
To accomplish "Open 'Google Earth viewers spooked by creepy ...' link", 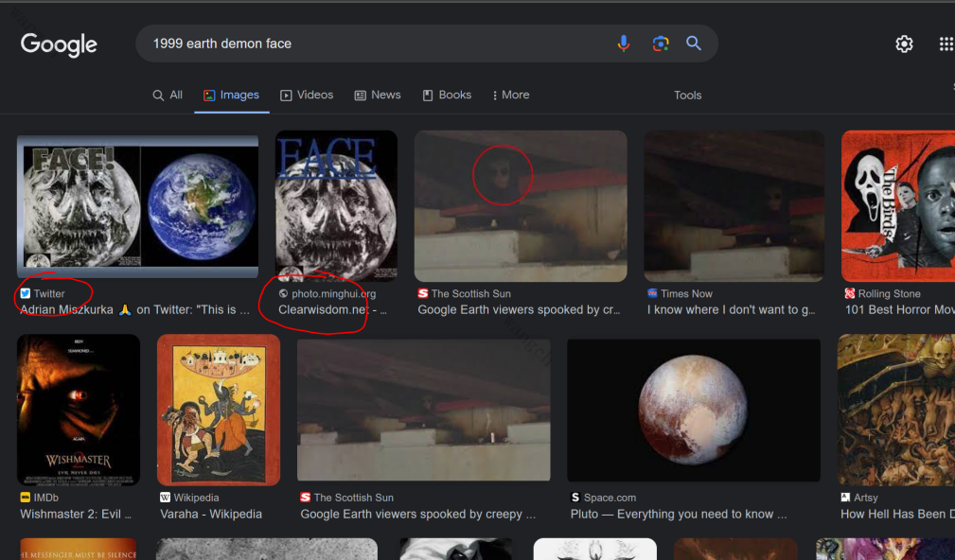I will [417, 514].
